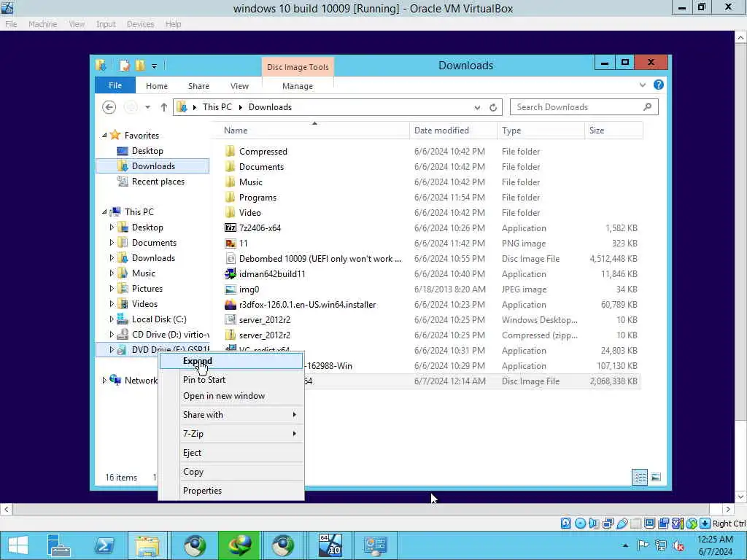Click properties quick access toolbar icon
Image resolution: width=747 pixels, height=560 pixels.
(x=124, y=66)
